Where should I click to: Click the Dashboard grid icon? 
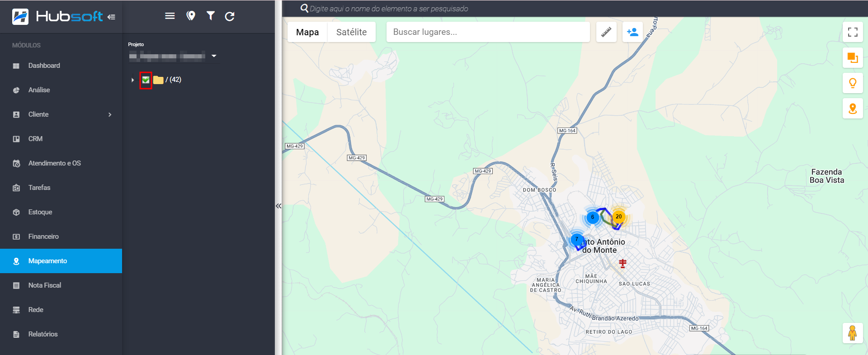click(16, 66)
